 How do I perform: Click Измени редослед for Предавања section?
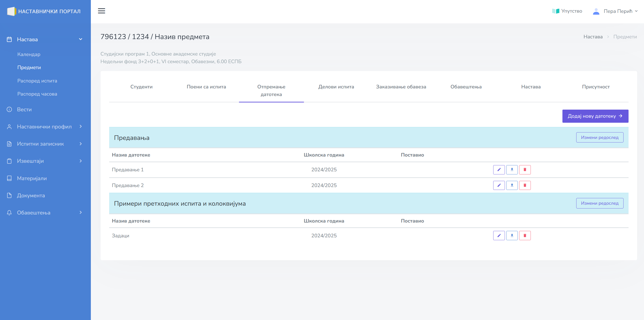point(600,137)
